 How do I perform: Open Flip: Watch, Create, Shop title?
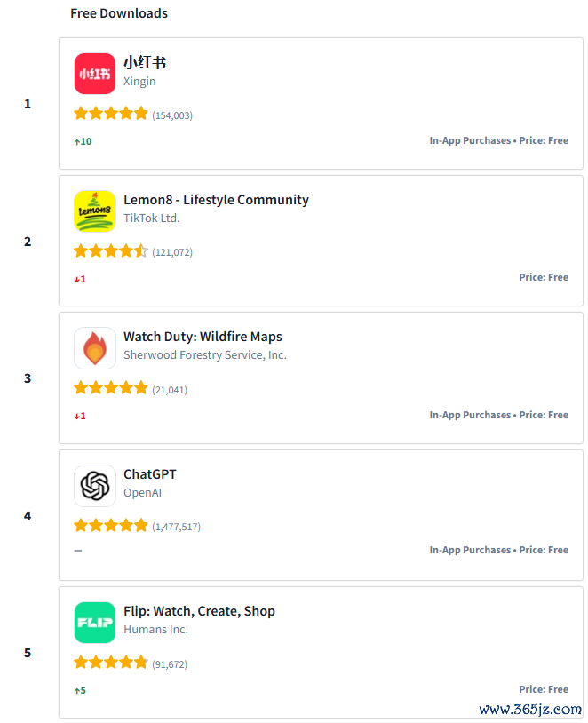point(199,611)
